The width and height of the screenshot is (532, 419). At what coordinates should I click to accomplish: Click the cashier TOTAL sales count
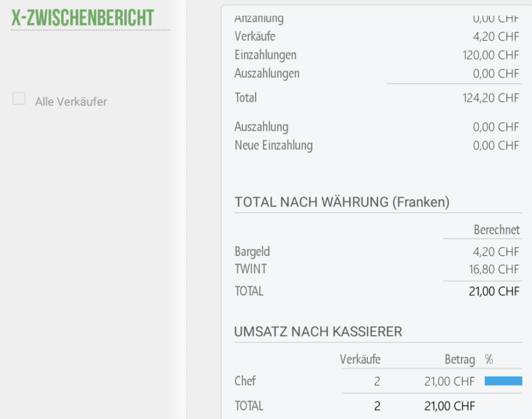377,406
